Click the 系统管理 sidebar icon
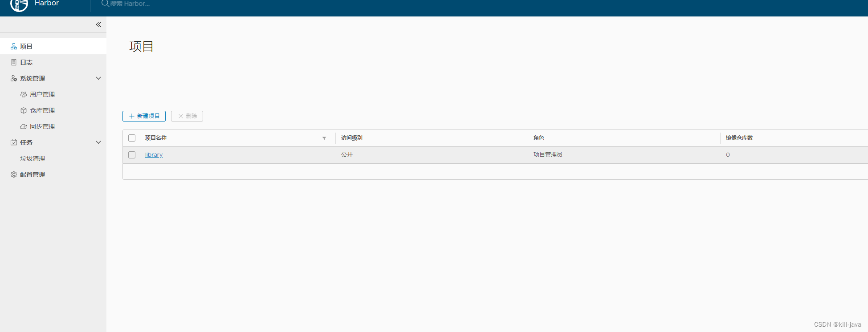 14,78
